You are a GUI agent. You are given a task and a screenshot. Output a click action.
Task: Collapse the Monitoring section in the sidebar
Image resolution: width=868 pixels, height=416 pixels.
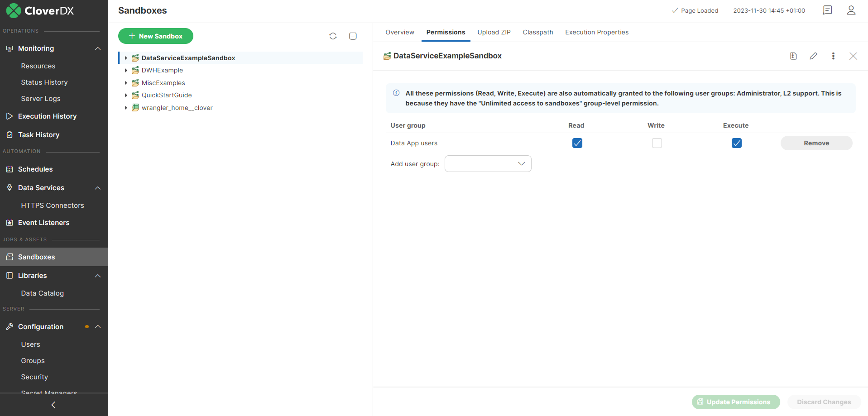98,48
